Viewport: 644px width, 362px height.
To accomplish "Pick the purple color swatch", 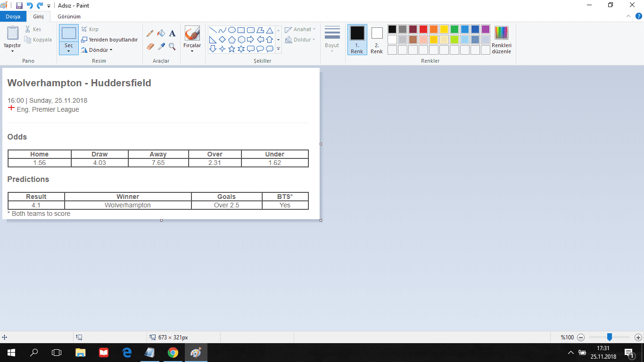I will click(x=486, y=29).
